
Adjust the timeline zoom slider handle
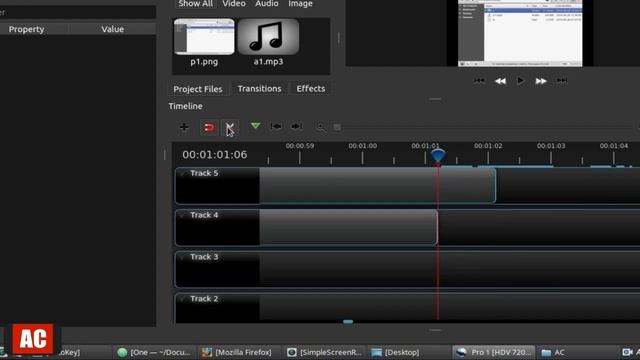[337, 127]
